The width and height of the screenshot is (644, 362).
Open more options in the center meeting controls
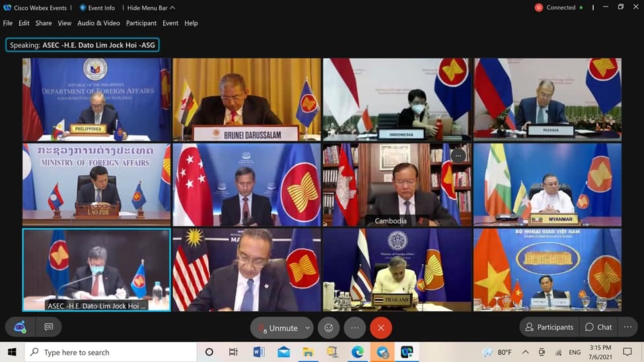coord(355,328)
